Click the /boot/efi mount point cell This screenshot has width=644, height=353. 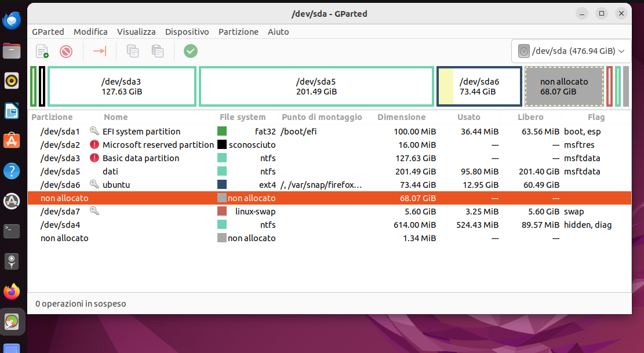tap(299, 132)
